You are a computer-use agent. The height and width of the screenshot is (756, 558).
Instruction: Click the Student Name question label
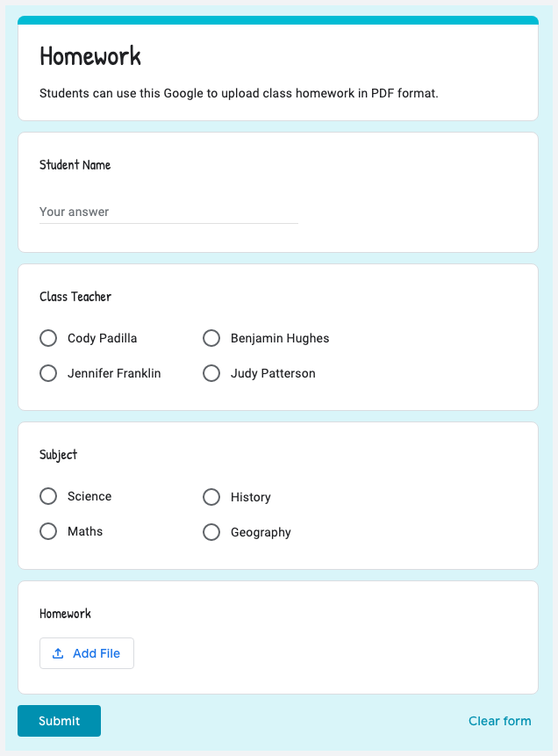point(75,165)
